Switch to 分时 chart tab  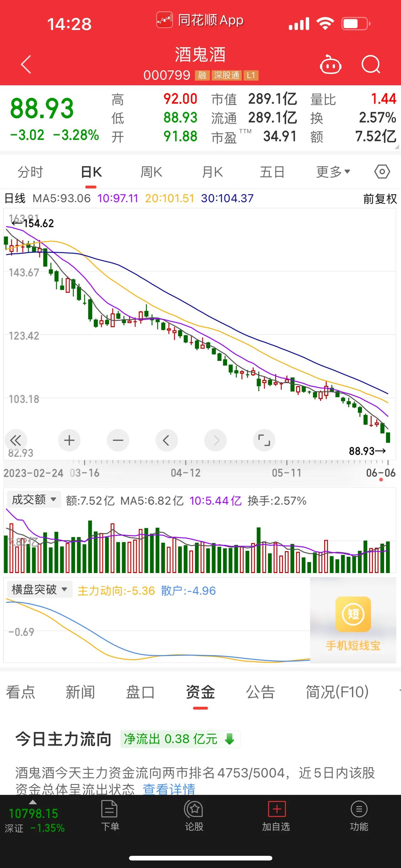(x=30, y=172)
